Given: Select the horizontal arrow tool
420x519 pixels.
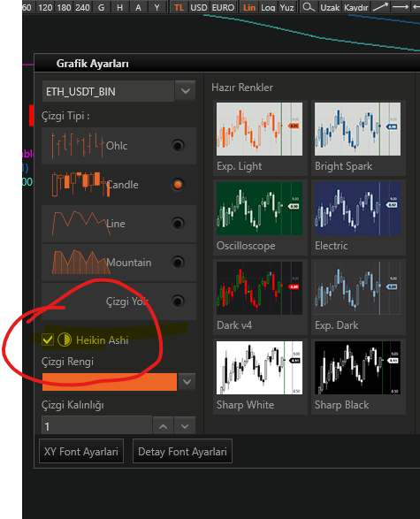Looking at the screenshot, I should point(401,7).
